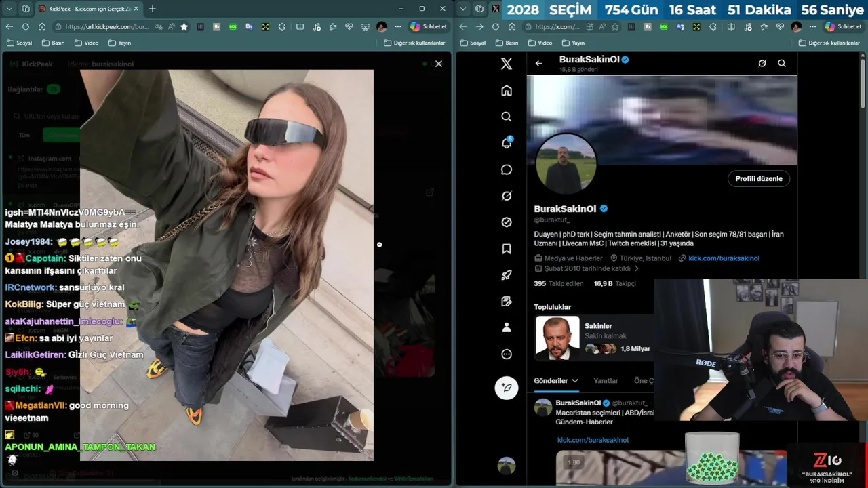
Task: Open the rocket icon in X sidebar
Action: (507, 275)
